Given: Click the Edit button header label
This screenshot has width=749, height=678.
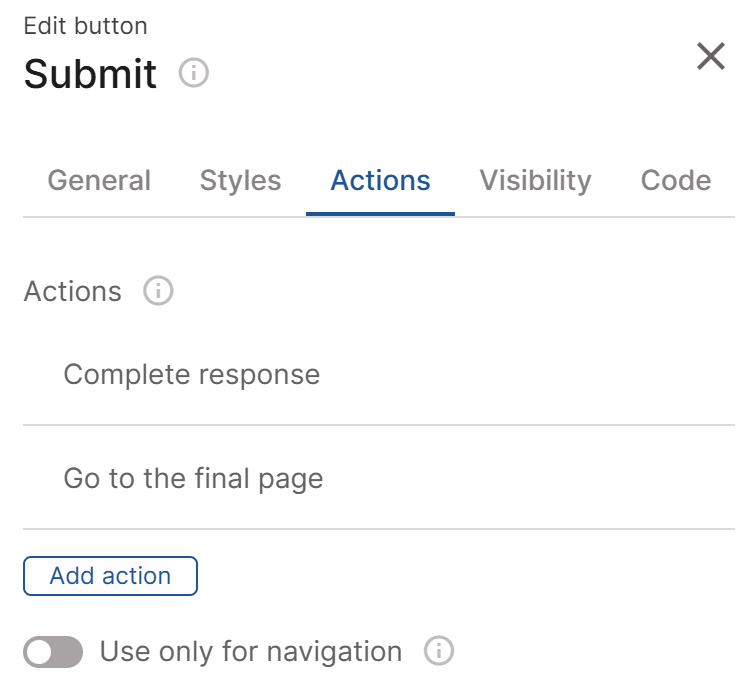Looking at the screenshot, I should [x=86, y=26].
